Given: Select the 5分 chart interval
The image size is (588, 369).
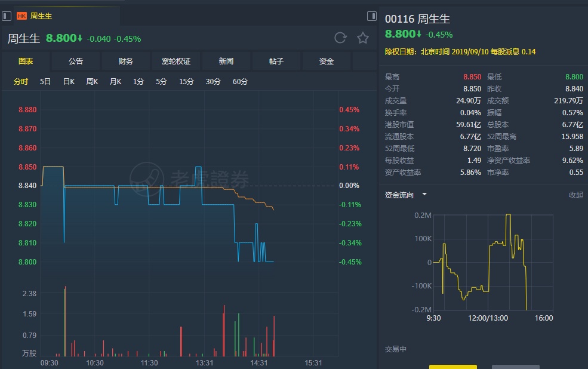Looking at the screenshot, I should (161, 82).
